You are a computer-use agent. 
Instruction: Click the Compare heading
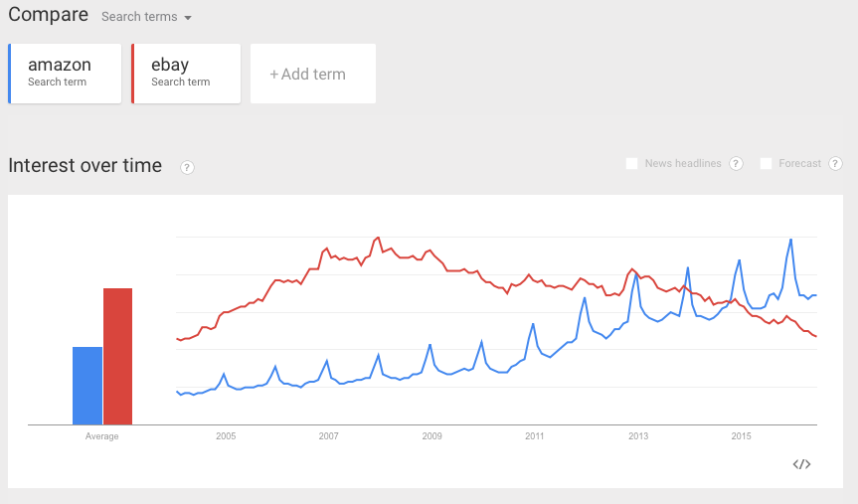48,16
